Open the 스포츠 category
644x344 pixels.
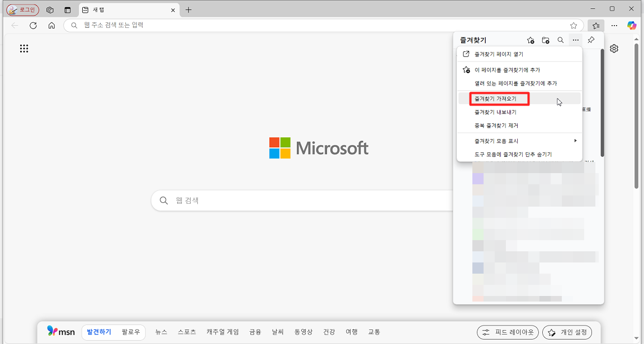coord(187,332)
